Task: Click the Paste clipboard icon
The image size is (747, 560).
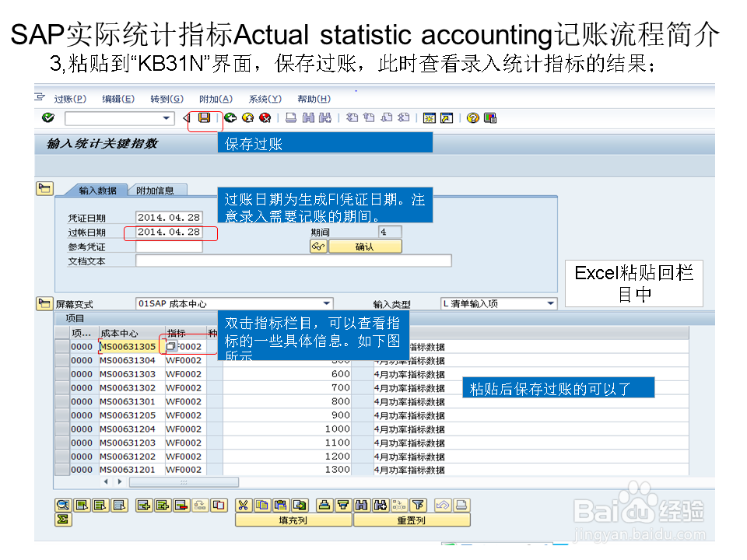Action: [x=281, y=506]
